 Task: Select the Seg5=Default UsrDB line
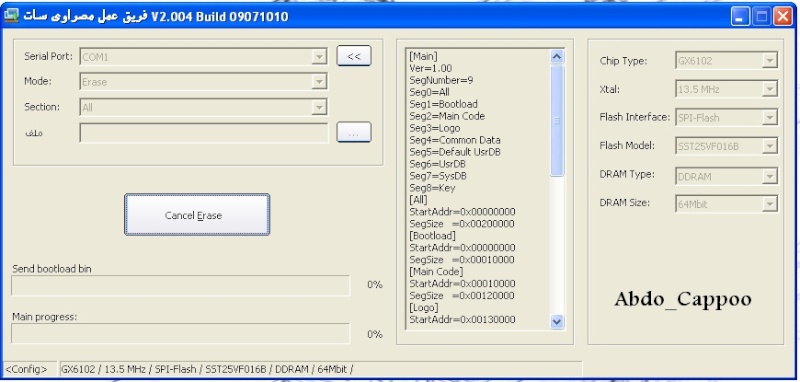pyautogui.click(x=455, y=152)
